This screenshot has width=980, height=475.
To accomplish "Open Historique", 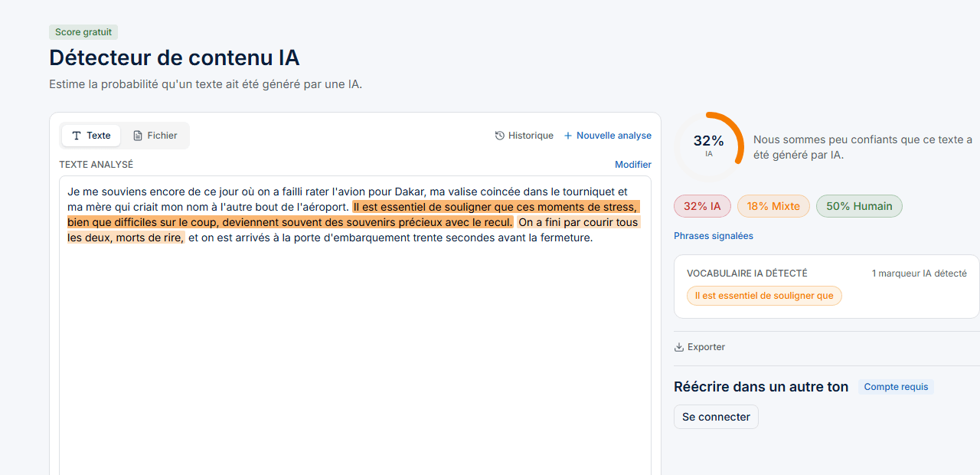I will pyautogui.click(x=524, y=136).
